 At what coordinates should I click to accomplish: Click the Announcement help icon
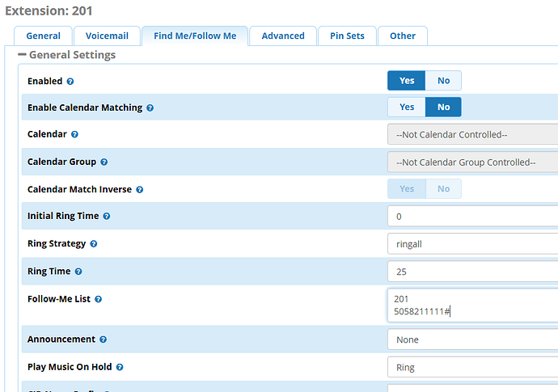click(104, 339)
